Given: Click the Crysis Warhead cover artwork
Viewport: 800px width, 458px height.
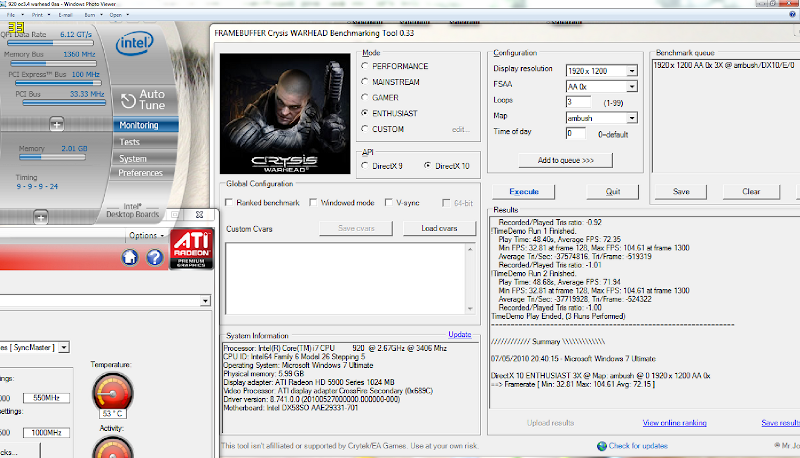Looking at the screenshot, I should (285, 114).
